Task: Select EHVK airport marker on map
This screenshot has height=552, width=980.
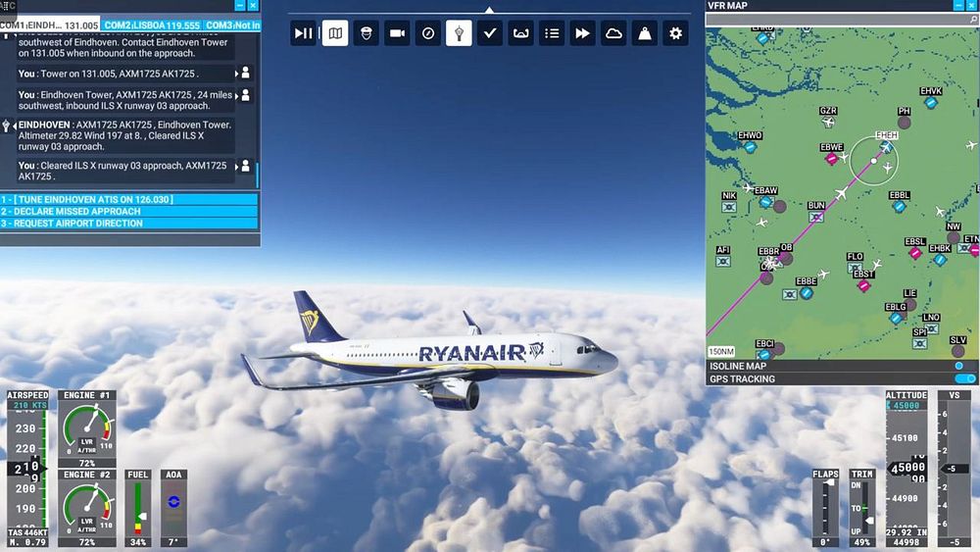Action: click(x=931, y=102)
